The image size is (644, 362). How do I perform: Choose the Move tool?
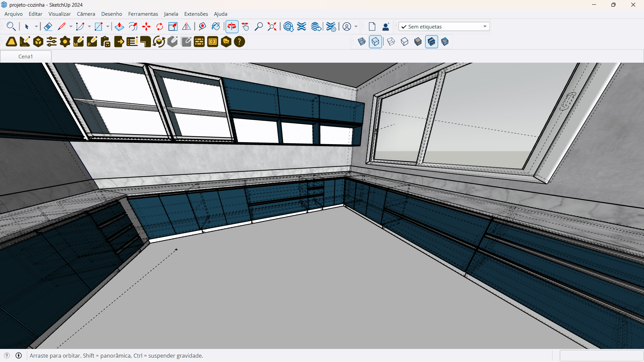tap(146, 26)
